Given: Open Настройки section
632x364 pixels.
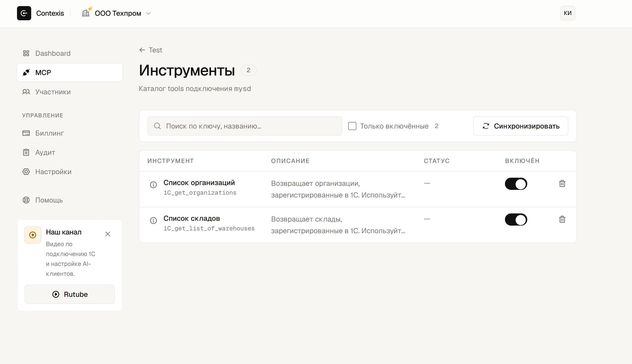Looking at the screenshot, I should click(x=70, y=172).
